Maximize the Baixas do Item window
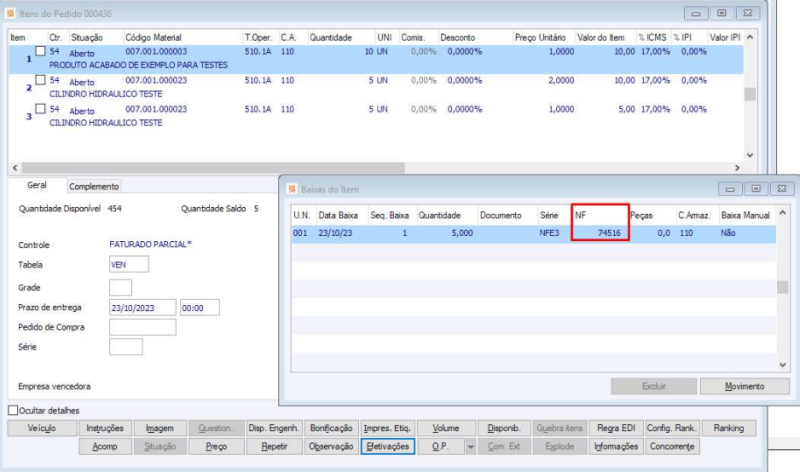 (756, 189)
